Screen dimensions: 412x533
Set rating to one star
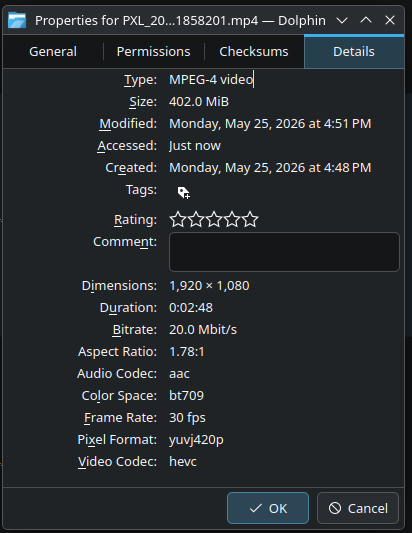(178, 219)
